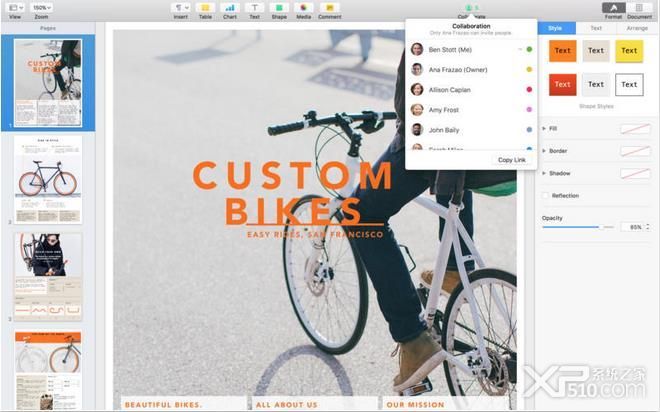The height and width of the screenshot is (412, 660).
Task: Click the Fill preview swatch
Action: point(635,128)
